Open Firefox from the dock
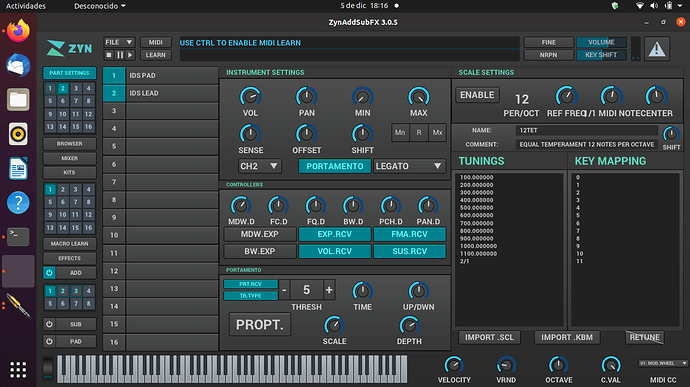The height and width of the screenshot is (387, 690). coord(18,31)
